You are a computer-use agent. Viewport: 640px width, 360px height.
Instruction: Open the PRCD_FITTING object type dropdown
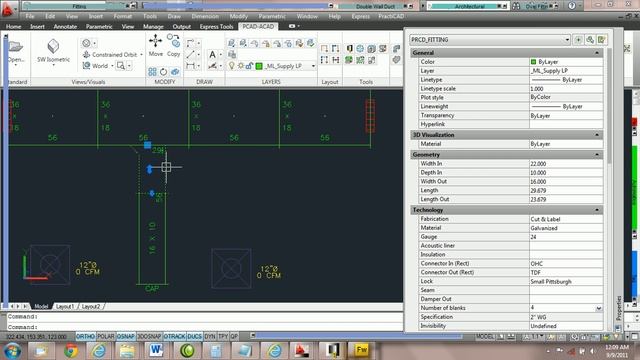tap(567, 40)
